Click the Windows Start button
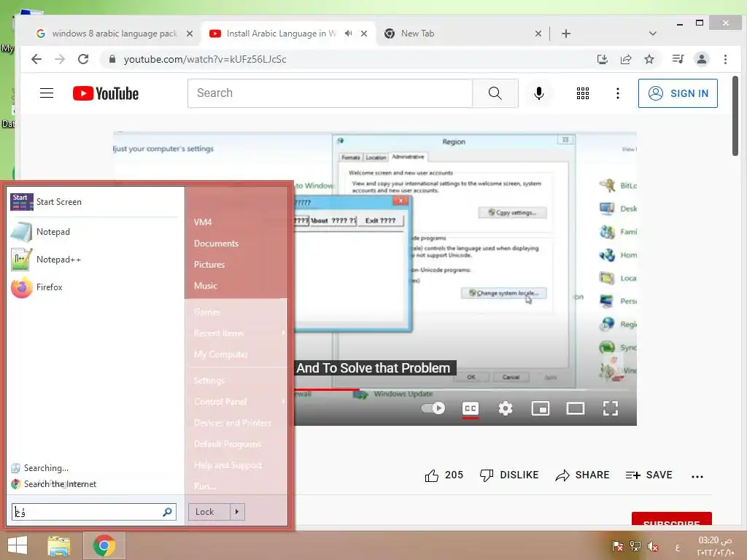Viewport: 747px width, 560px height. tap(18, 545)
